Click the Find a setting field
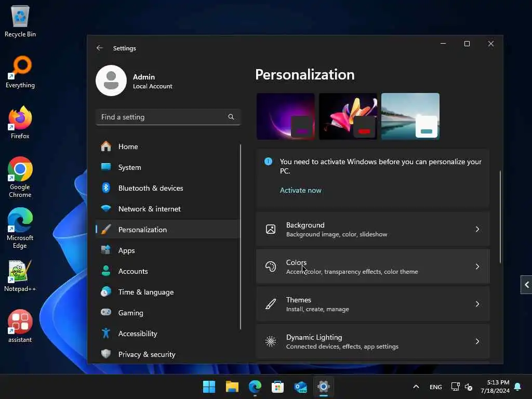Viewport: 532px width, 399px height. [x=168, y=117]
